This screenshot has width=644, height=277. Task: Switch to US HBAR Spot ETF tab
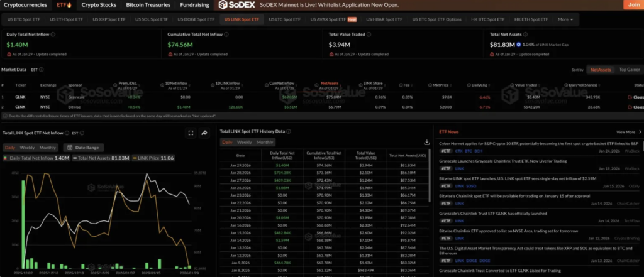tap(384, 19)
